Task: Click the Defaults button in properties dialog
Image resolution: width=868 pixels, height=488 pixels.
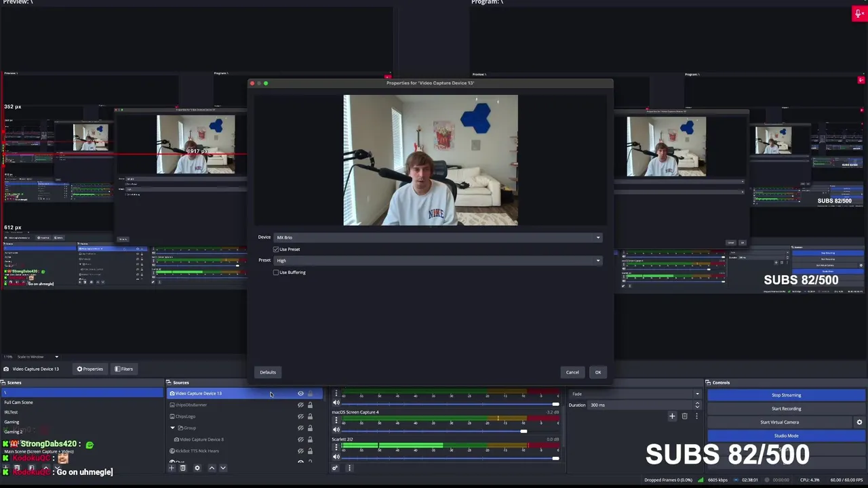Action: coord(268,372)
